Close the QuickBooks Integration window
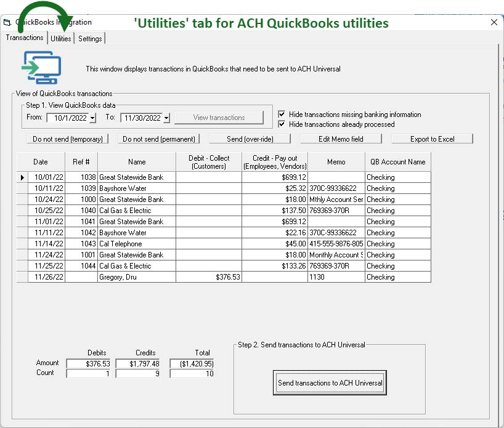Image resolution: width=504 pixels, height=428 pixels. point(494,22)
